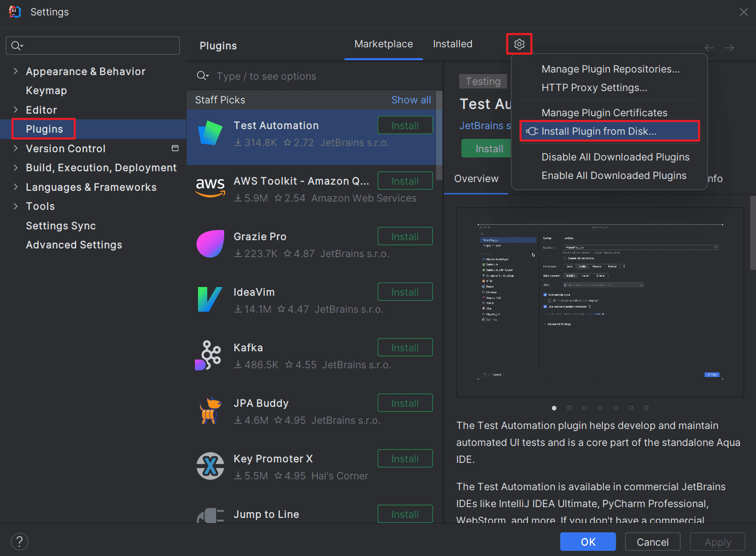This screenshot has width=756, height=556.
Task: Choose Install Plugin from Disk
Action: coord(609,131)
